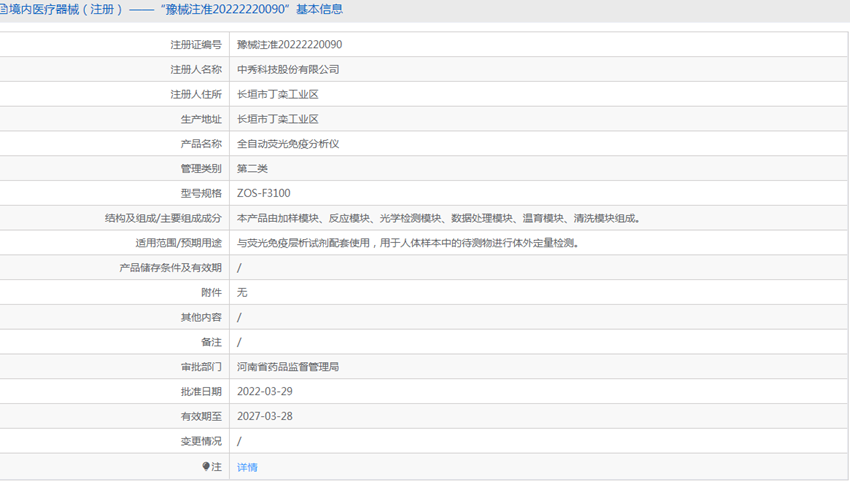Click the 批准日期 field label
This screenshot has height=481, width=850.
coord(201,392)
